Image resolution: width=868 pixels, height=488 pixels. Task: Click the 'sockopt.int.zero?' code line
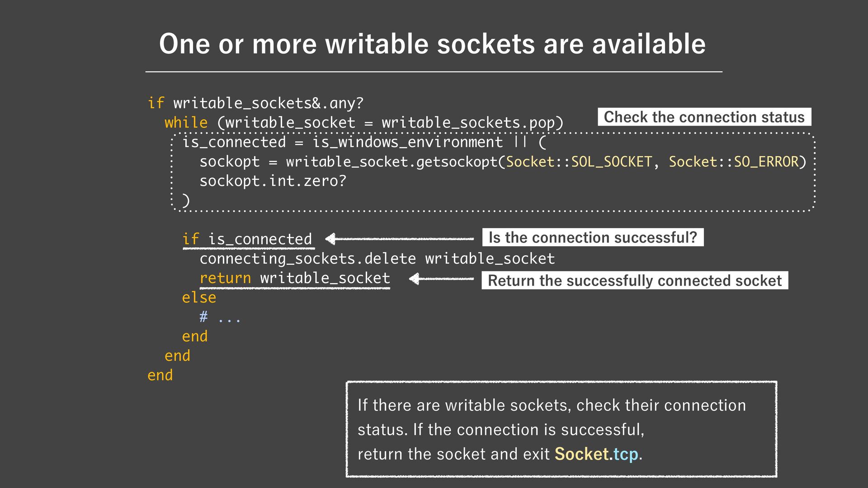[273, 181]
